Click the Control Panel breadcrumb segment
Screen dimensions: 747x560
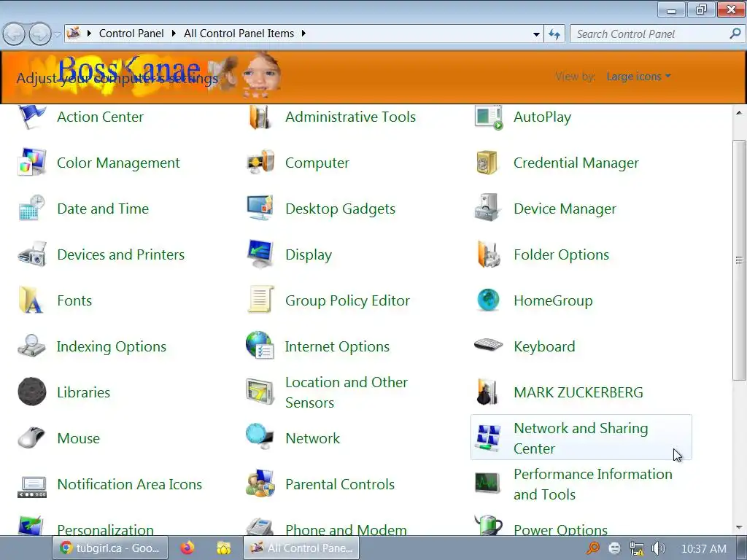point(131,34)
